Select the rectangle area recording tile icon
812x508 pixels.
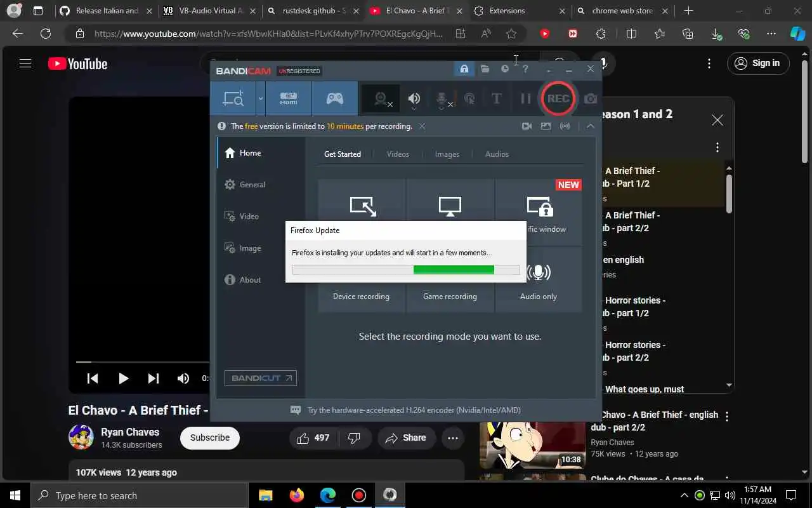tap(363, 206)
